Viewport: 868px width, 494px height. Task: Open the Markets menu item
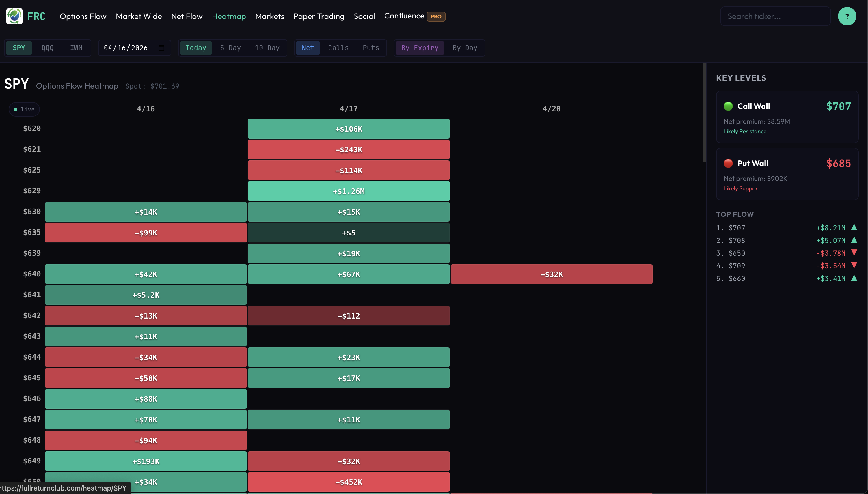[269, 16]
